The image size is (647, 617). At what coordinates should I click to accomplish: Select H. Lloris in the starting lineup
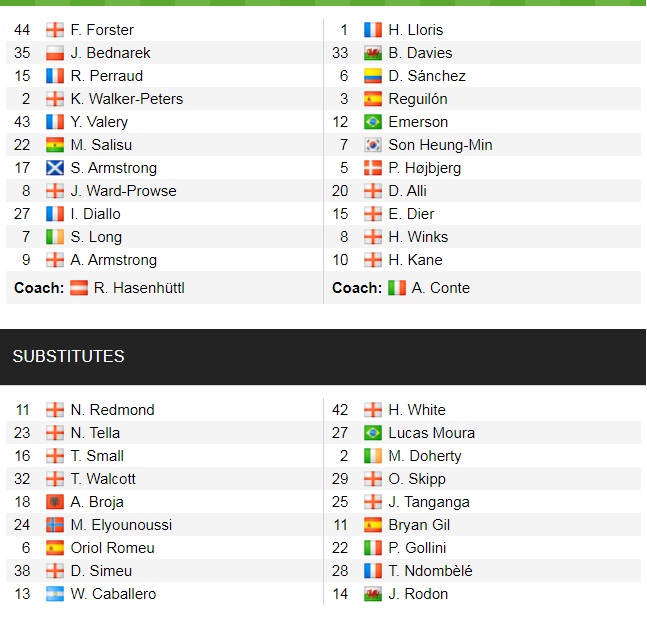tap(416, 30)
